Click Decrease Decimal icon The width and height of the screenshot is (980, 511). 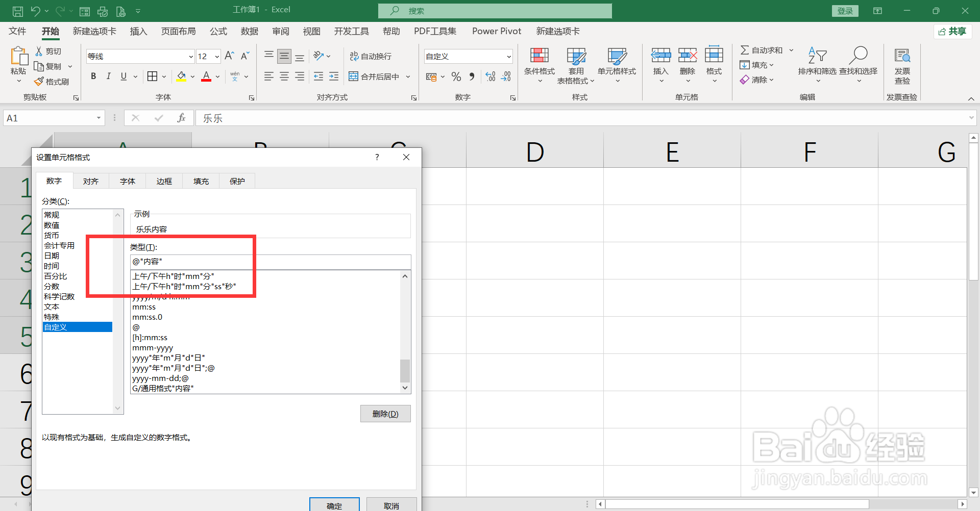point(506,76)
